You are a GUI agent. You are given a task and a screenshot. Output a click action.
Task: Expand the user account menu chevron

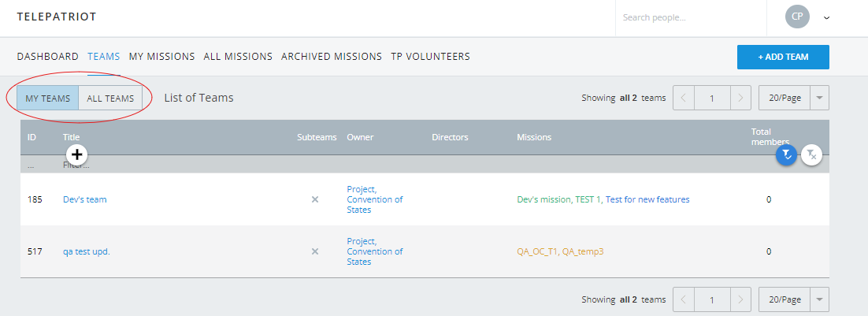click(826, 17)
